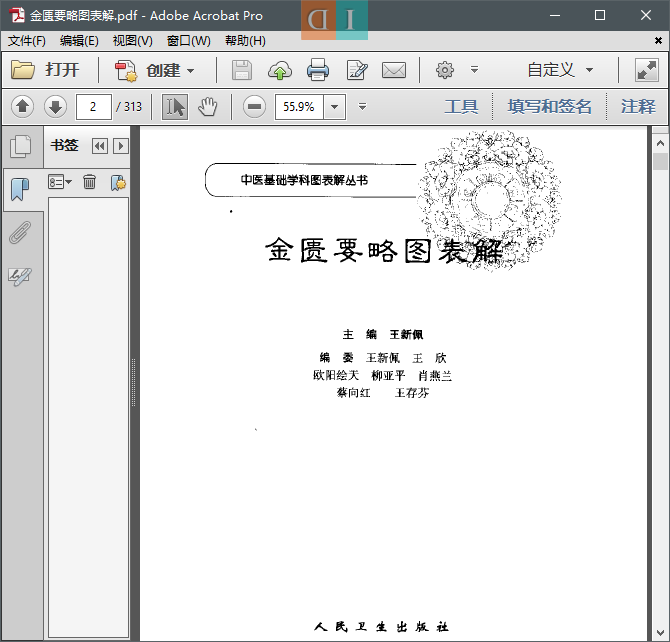Click the Create PDF icon
Screen dimensions: 670x642
pyautogui.click(x=126, y=71)
